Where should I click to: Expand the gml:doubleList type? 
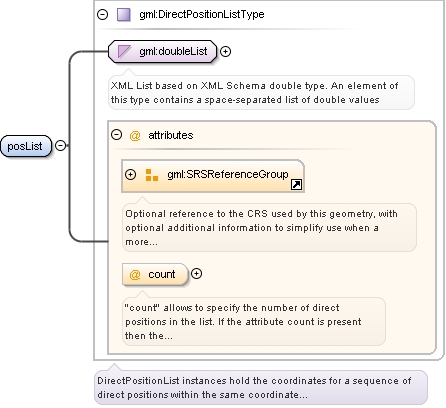pyautogui.click(x=226, y=51)
